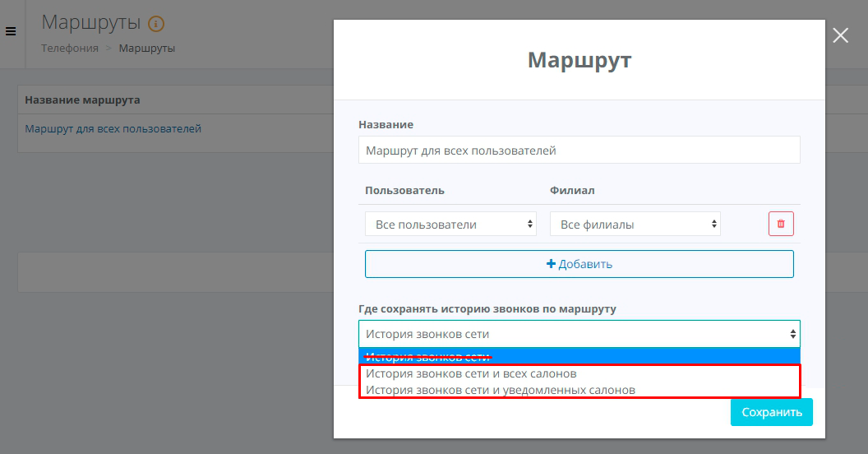Click the Добавить button
Viewport: 868px width, 454px height.
pos(579,264)
